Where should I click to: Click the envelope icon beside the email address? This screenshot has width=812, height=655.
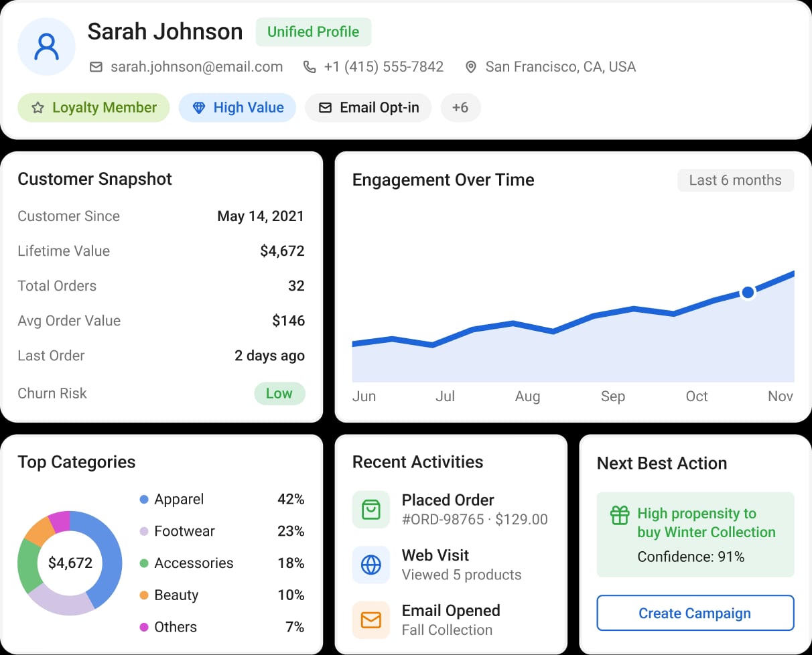[96, 67]
